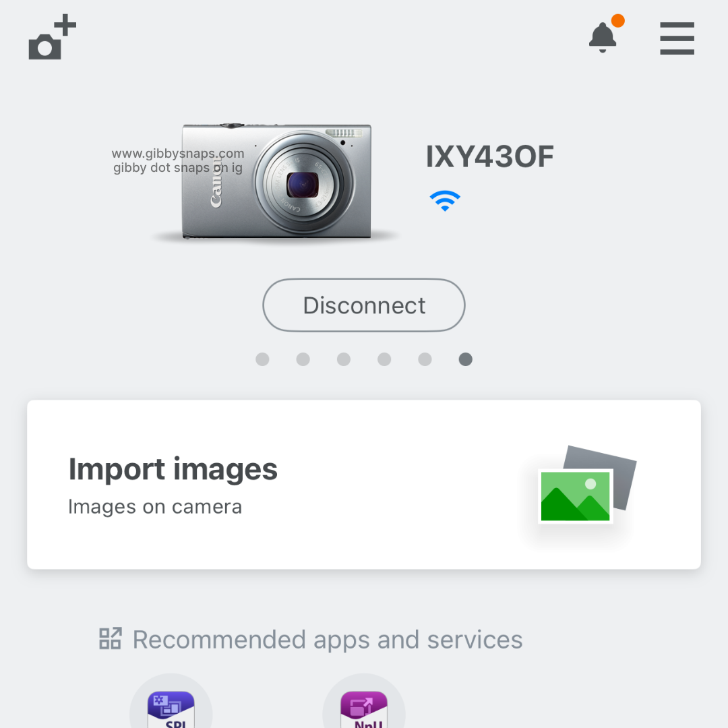Tap the Canon camera thumbnail

coord(276,182)
